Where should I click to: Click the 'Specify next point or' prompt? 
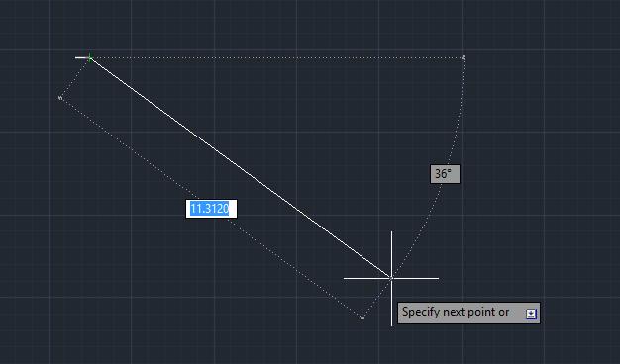pyautogui.click(x=468, y=314)
